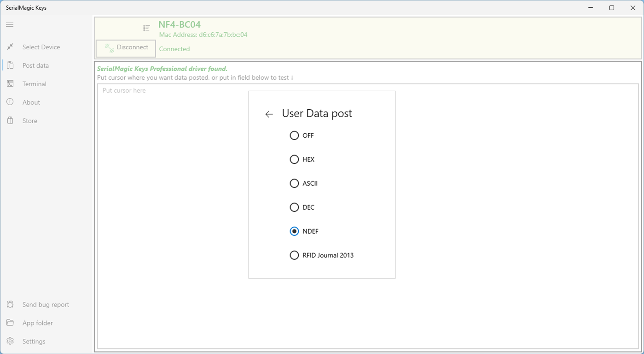Click the About info icon
This screenshot has height=354, width=644.
10,102
